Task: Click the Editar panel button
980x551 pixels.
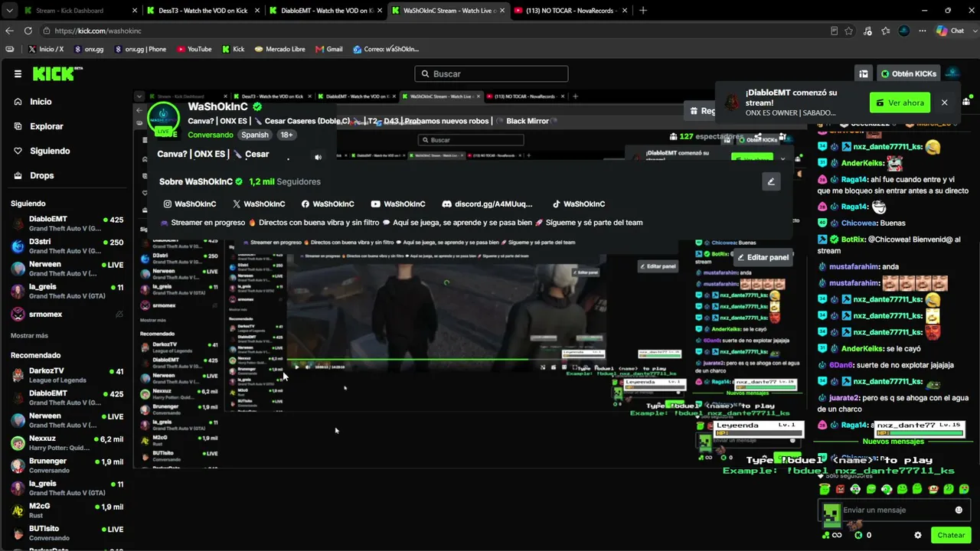Action: click(763, 257)
